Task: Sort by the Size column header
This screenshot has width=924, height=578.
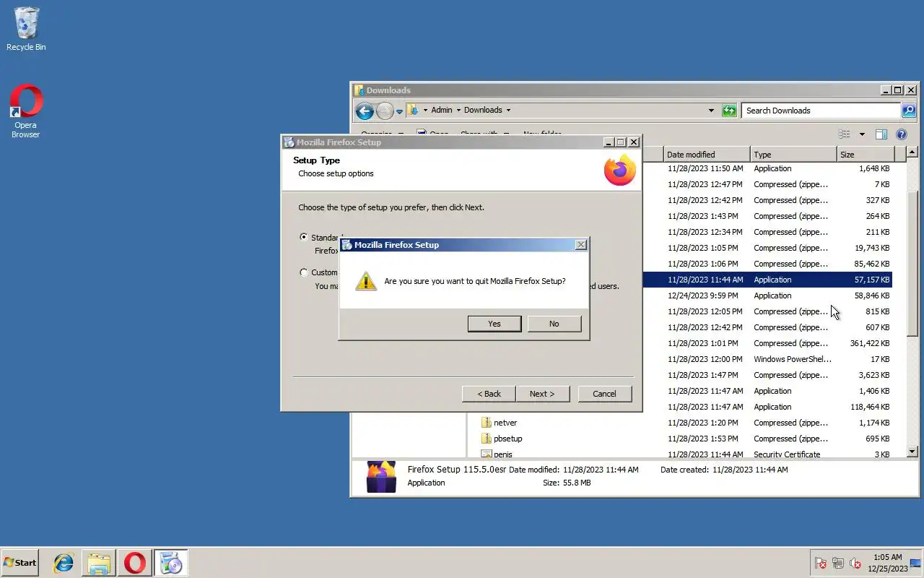Action: tap(866, 155)
